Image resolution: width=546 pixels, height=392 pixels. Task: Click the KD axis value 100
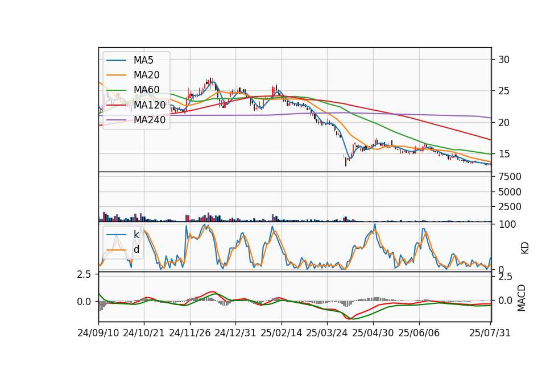(x=507, y=224)
